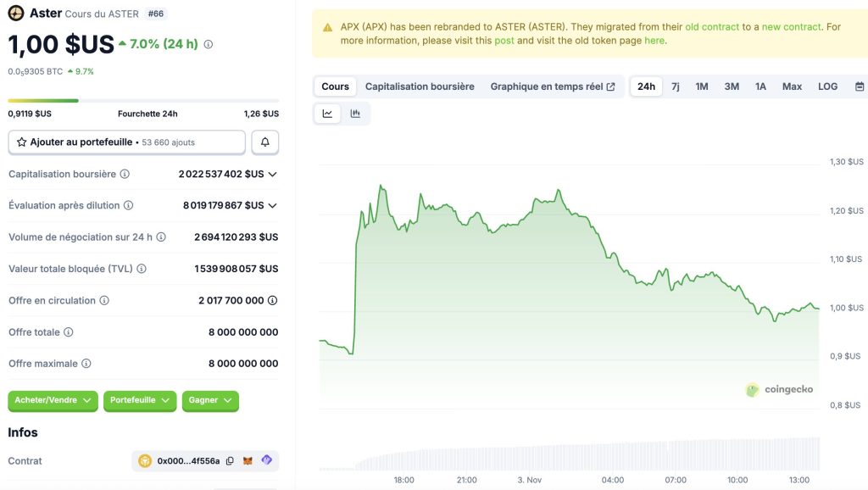Open the new contract link
Viewport: 868px width, 490px height.
click(x=789, y=26)
